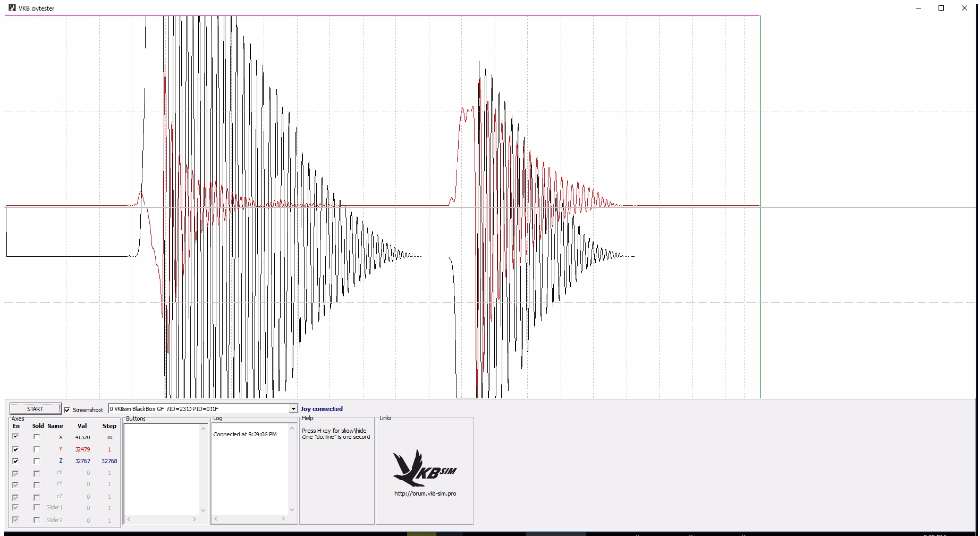
Task: Disable the X axis En checkbox
Action: [x=15, y=436]
